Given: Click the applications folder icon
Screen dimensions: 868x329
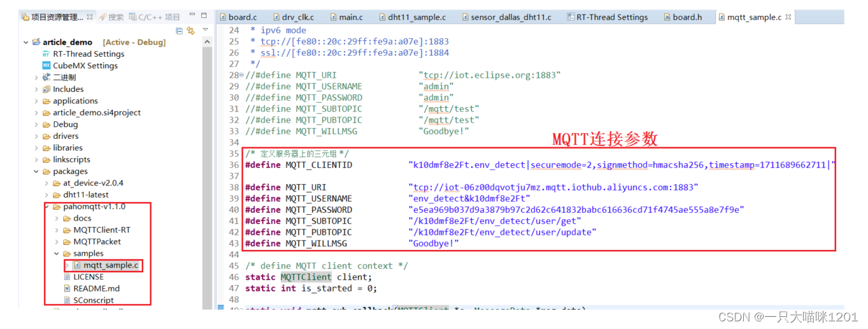Looking at the screenshot, I should (x=46, y=101).
